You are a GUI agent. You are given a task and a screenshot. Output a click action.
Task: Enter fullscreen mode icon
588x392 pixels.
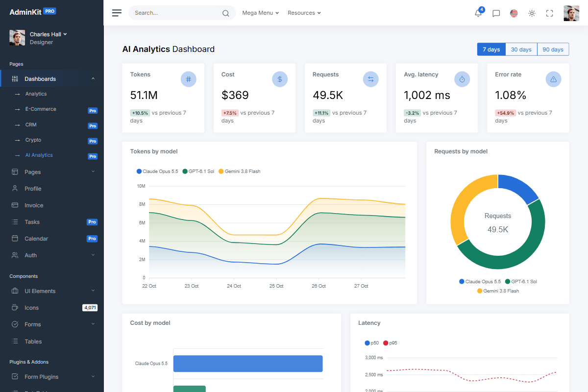click(549, 13)
